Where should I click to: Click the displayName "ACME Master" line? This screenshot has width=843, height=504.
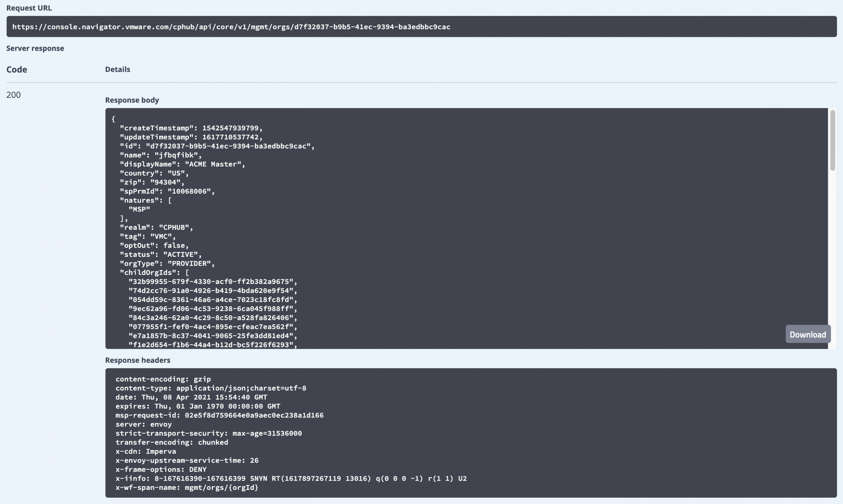tap(182, 164)
